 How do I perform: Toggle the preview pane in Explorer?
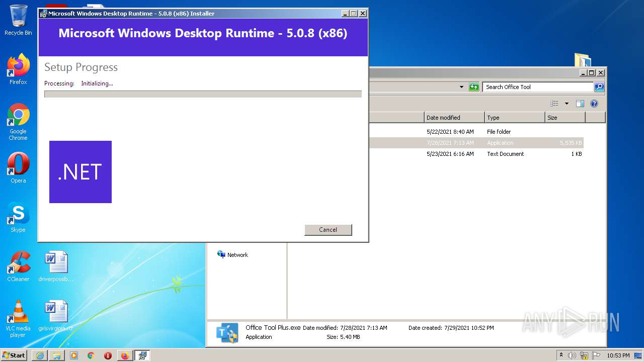tap(580, 104)
